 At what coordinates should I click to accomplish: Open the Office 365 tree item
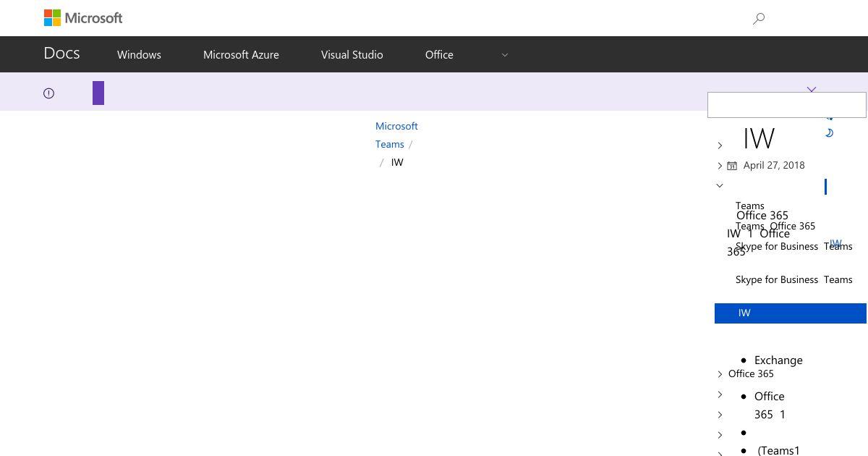point(751,373)
